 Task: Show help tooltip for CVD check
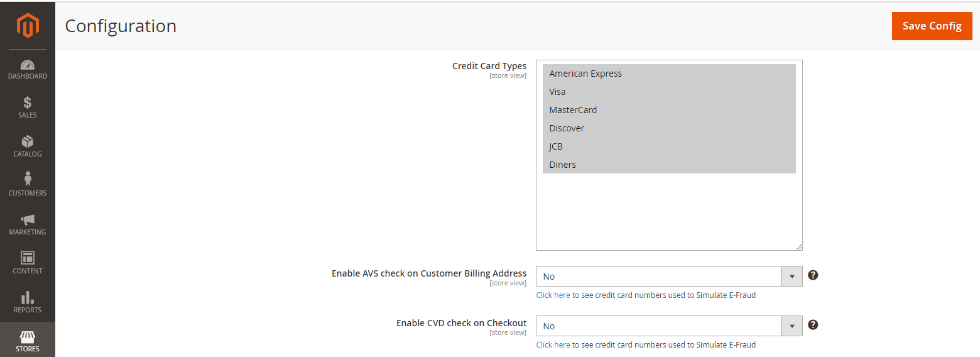click(813, 325)
